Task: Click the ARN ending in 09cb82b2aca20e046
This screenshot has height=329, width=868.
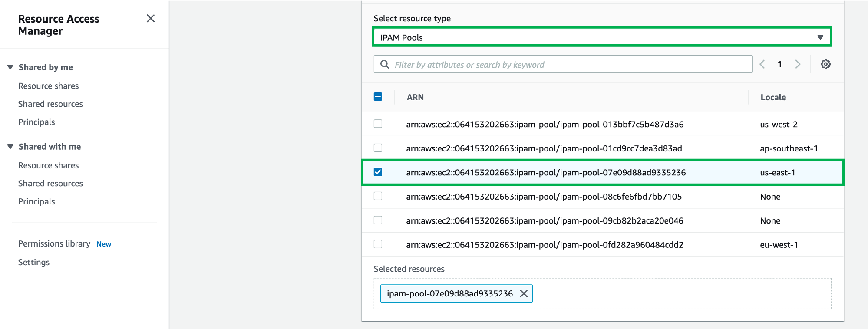Action: click(545, 221)
